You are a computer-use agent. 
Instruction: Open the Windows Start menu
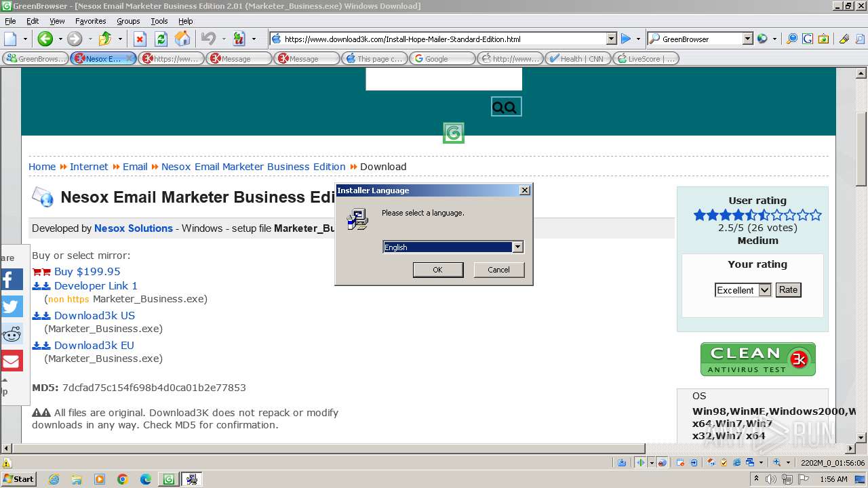point(19,479)
